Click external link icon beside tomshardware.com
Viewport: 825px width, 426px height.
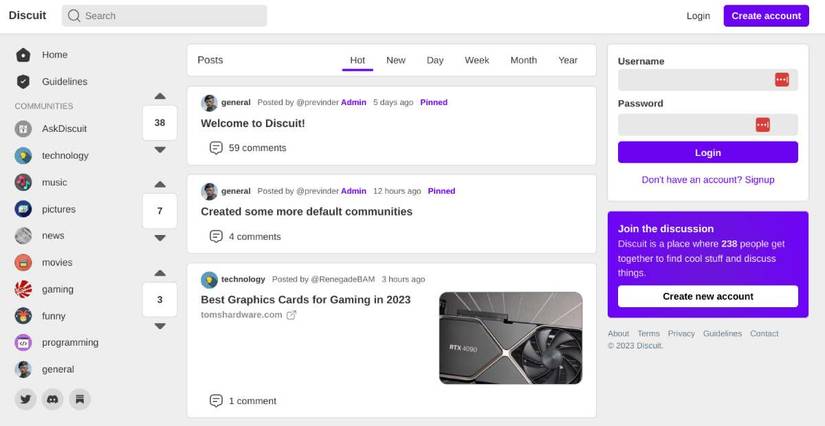tap(291, 315)
